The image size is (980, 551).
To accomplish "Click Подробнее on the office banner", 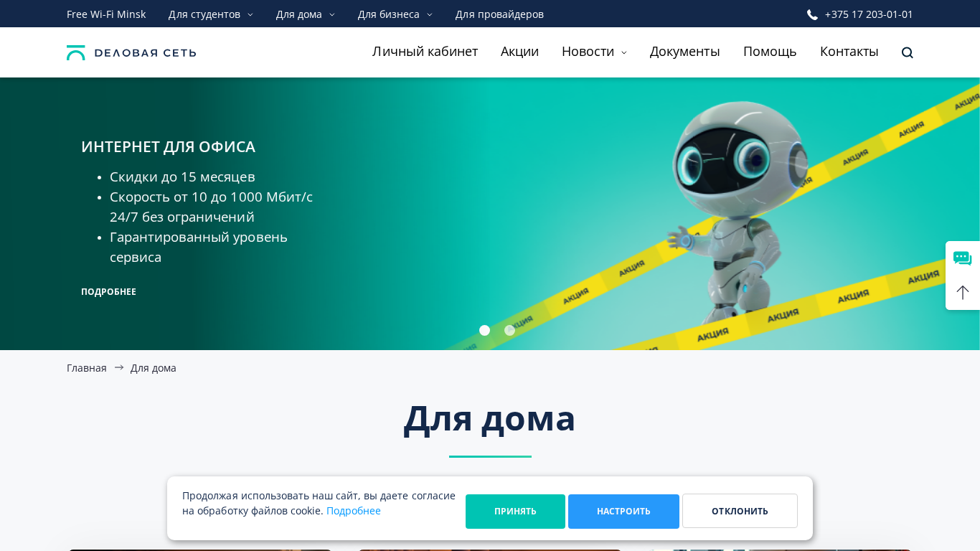I will point(108,292).
